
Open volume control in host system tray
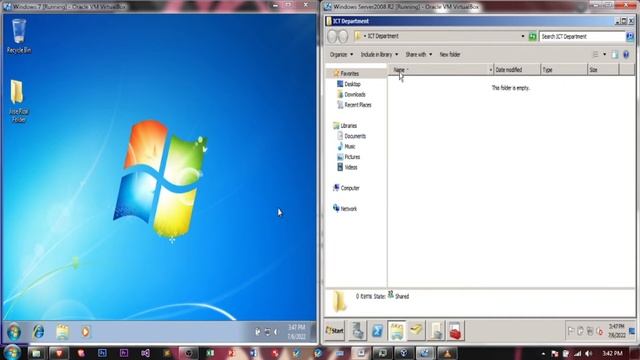tap(588, 353)
